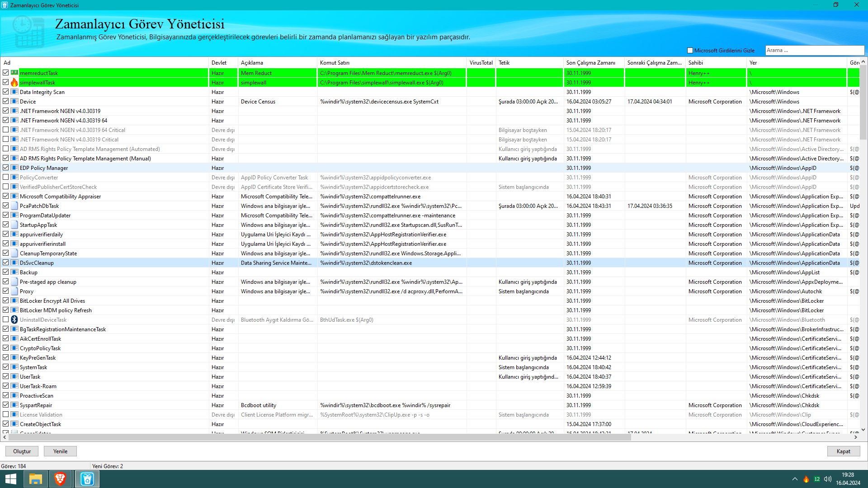
Task: Click the Kapat button
Action: coord(844,451)
